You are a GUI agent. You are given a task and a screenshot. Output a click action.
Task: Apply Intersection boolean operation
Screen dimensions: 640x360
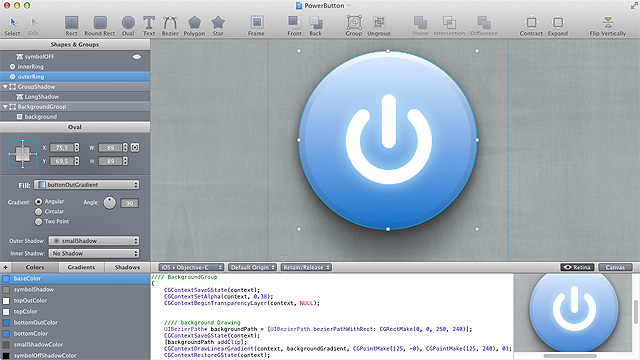[x=449, y=26]
